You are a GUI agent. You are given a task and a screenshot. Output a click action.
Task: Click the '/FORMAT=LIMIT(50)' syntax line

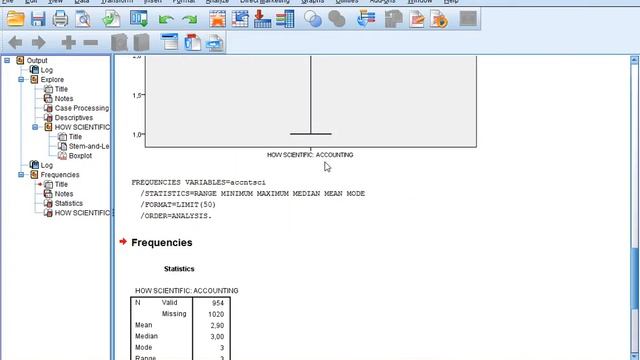coord(178,204)
